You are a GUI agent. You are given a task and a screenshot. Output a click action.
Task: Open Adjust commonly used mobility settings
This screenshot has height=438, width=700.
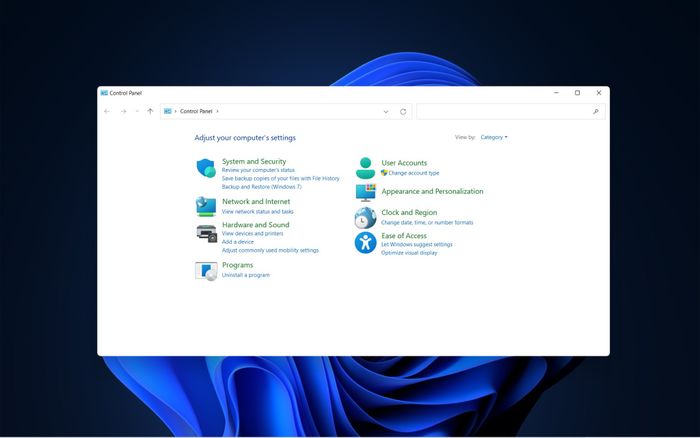pos(270,250)
